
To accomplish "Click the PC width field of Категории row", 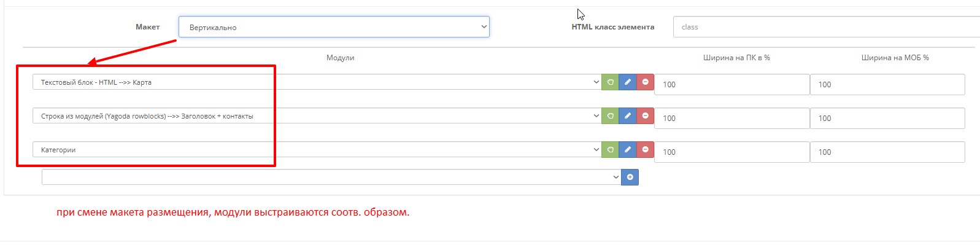I will point(731,152).
